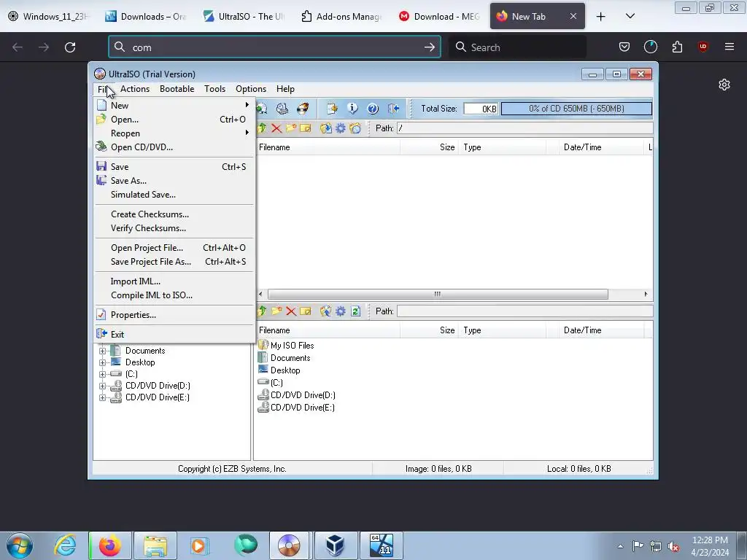Choose Save As... in the File menu
This screenshot has height=560, width=747.
174,181
